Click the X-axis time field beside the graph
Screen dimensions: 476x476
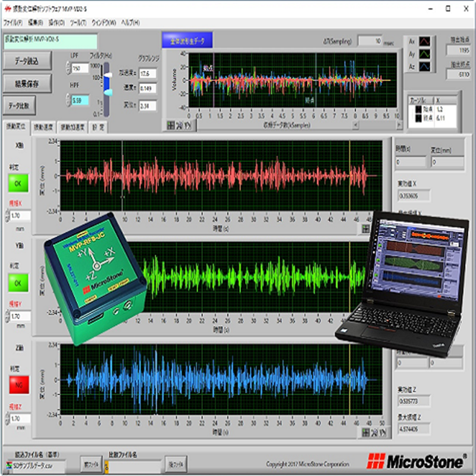pyautogui.click(x=411, y=162)
